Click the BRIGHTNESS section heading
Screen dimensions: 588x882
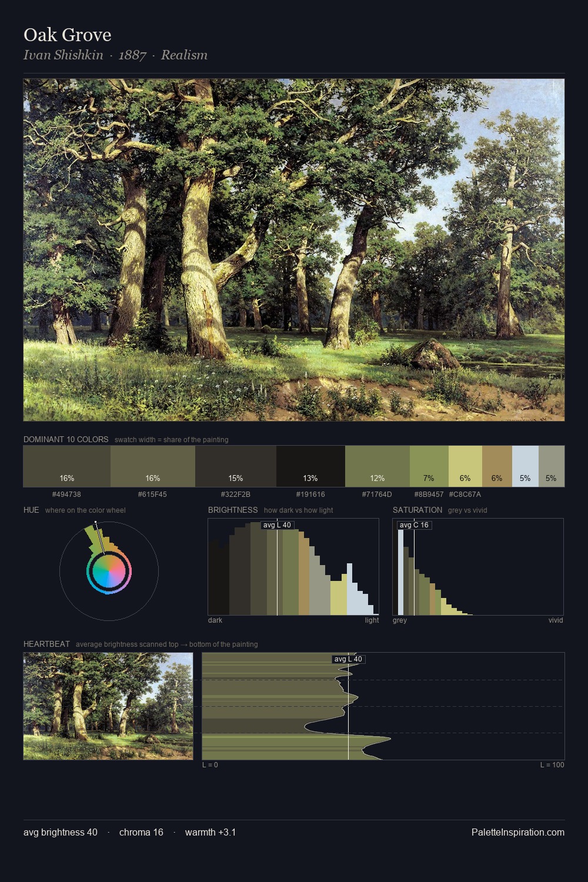click(233, 510)
